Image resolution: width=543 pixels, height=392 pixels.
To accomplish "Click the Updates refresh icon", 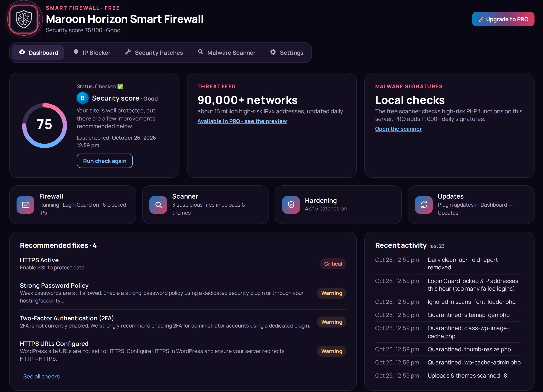I will (424, 205).
